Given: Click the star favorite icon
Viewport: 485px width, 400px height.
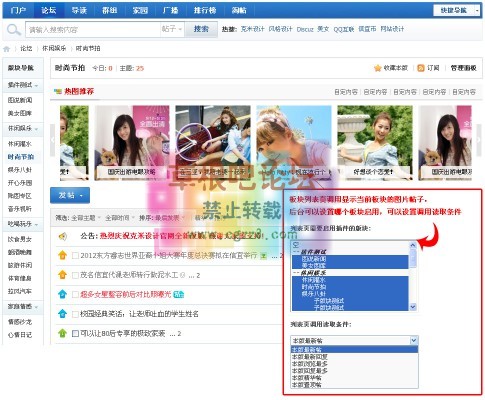Looking at the screenshot, I should [x=377, y=68].
